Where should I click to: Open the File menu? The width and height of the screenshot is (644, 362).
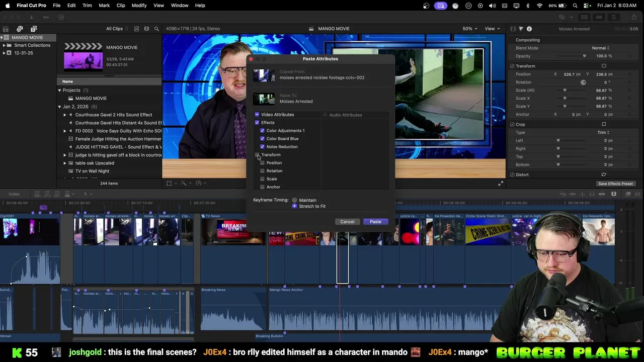point(57,6)
